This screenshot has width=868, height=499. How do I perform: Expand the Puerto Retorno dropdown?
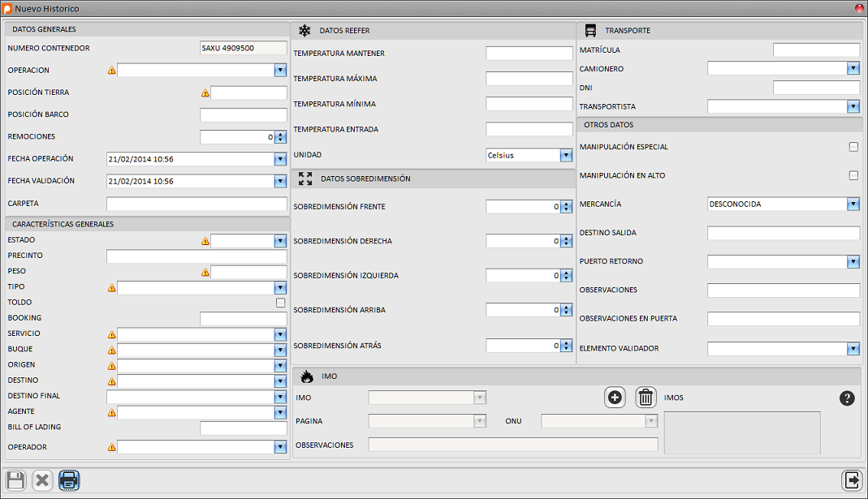coord(853,261)
